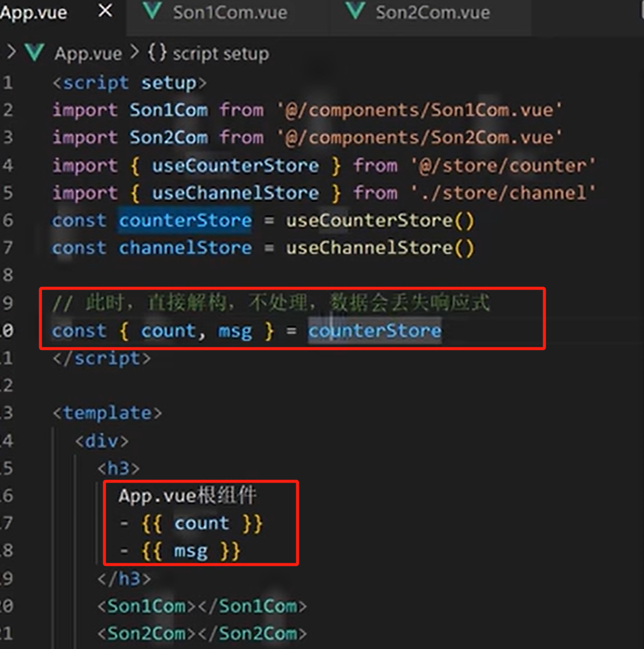This screenshot has height=649, width=644.
Task: Click the '@/components/Son1Com.vue' path string
Action: (419, 110)
